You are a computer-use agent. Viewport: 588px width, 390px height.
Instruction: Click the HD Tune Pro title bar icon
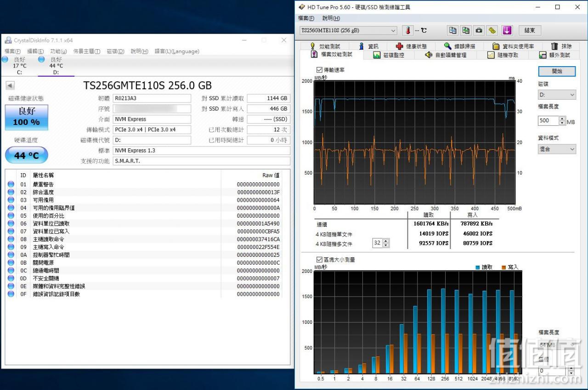coord(301,7)
